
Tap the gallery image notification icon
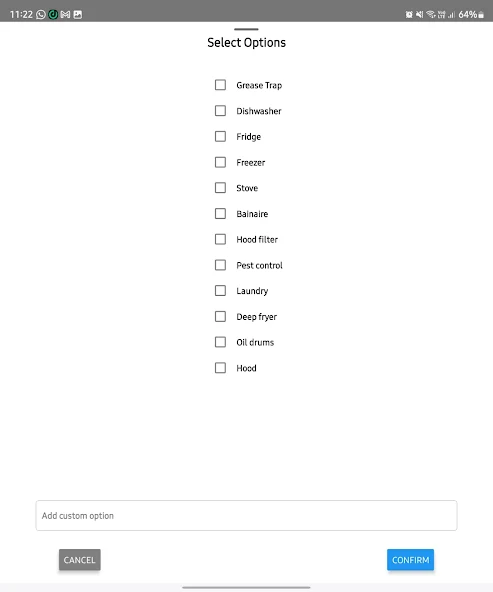coord(78,14)
